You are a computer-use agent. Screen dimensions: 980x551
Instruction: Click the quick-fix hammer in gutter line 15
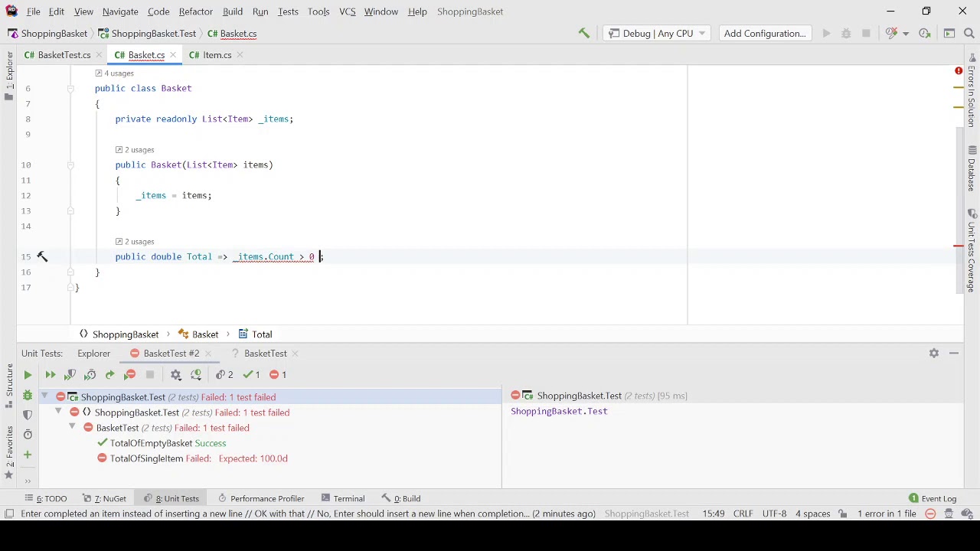point(42,256)
